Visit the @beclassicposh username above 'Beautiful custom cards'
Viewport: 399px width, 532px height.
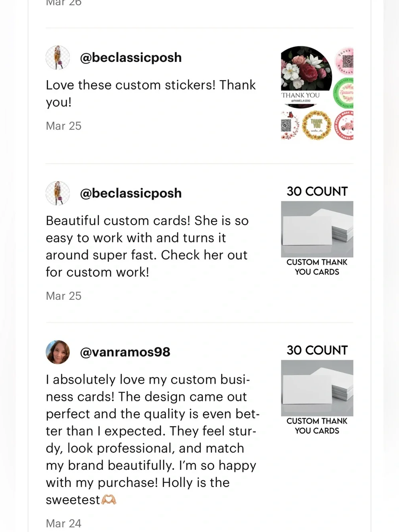[x=131, y=193]
